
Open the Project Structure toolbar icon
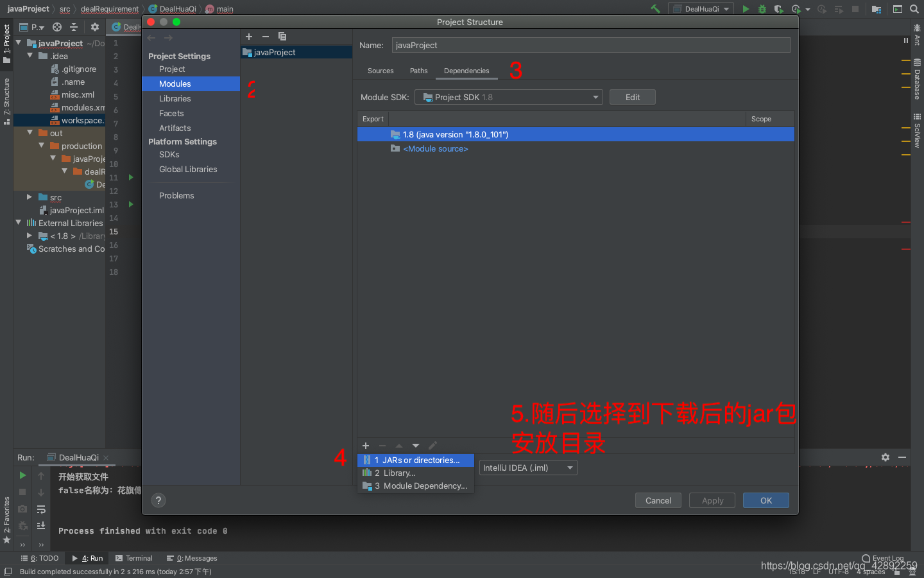876,9
